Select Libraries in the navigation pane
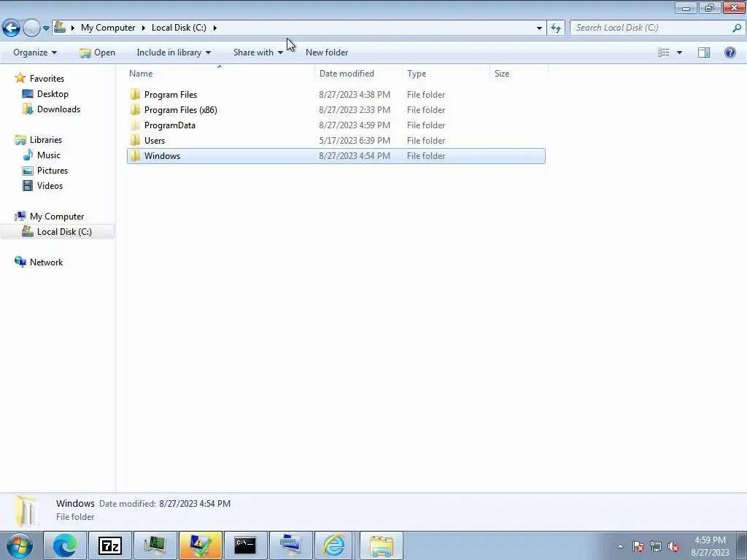 [46, 139]
